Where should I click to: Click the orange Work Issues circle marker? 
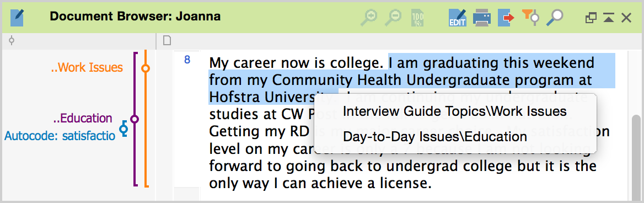(x=146, y=68)
